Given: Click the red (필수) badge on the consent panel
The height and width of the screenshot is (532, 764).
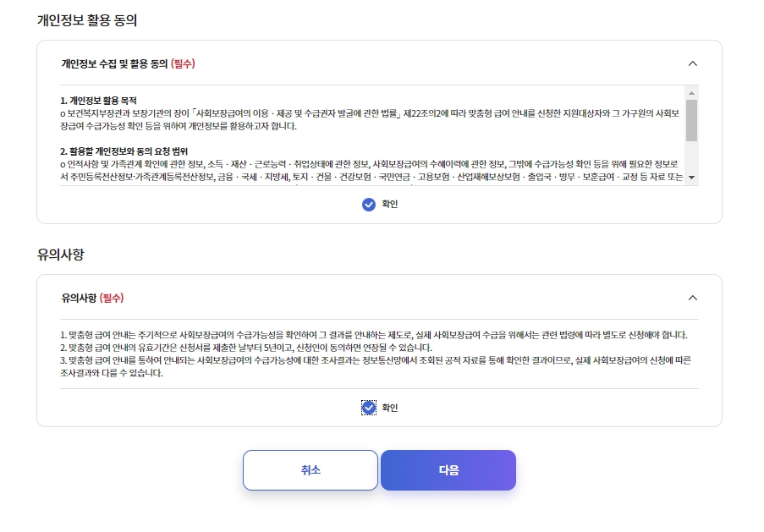Looking at the screenshot, I should point(184,63).
